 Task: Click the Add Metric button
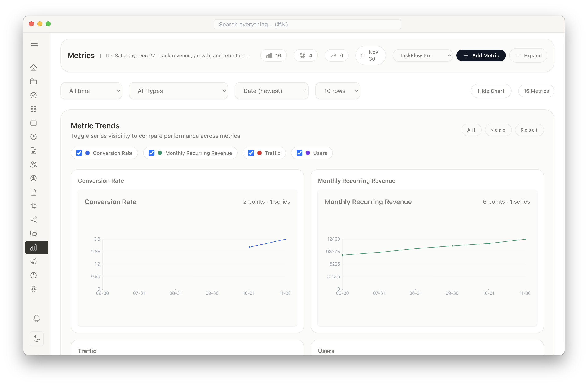point(481,55)
